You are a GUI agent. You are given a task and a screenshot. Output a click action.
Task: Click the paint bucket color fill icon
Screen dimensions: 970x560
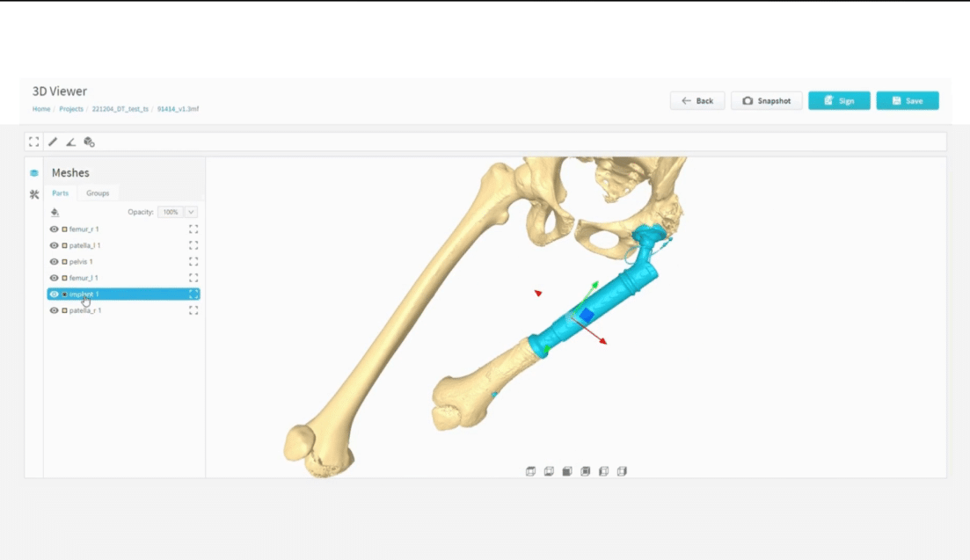click(55, 212)
